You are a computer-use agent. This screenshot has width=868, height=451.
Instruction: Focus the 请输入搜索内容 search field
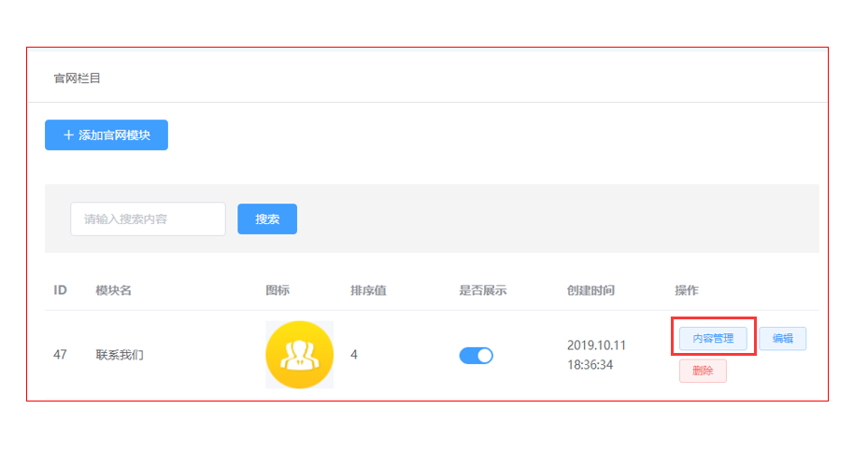(x=148, y=219)
